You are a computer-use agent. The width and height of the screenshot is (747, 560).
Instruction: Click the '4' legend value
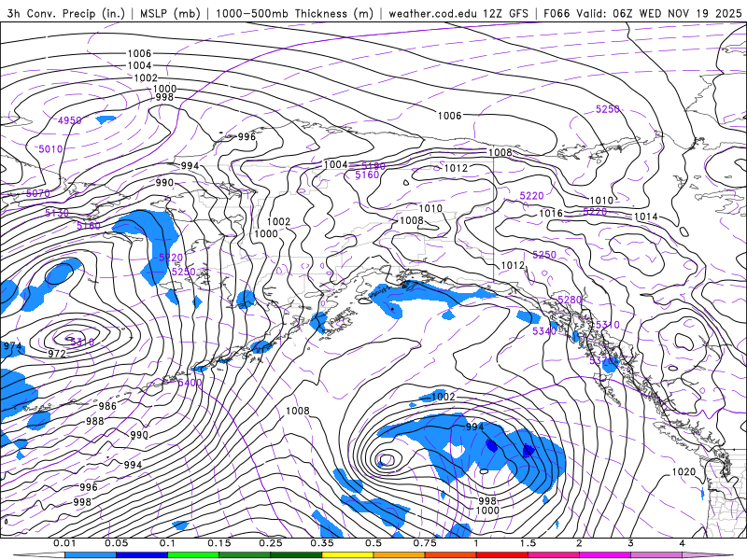683,543
